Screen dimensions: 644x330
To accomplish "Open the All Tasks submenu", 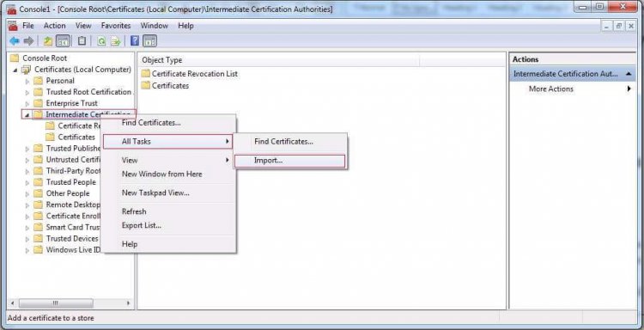I will (x=168, y=142).
